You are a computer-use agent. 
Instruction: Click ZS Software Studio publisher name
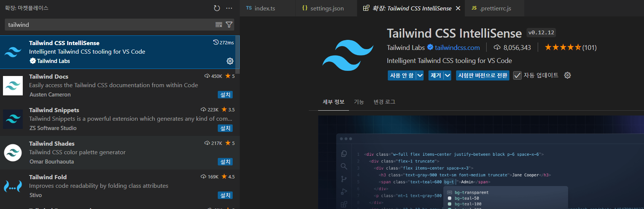[53, 128]
